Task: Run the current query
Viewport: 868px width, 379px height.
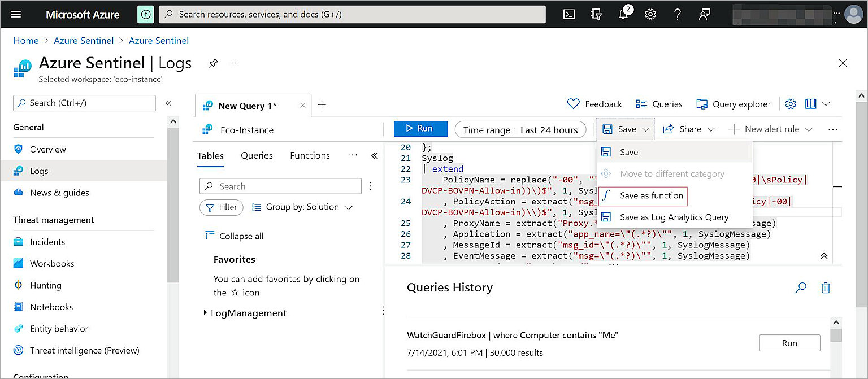Action: [x=420, y=129]
